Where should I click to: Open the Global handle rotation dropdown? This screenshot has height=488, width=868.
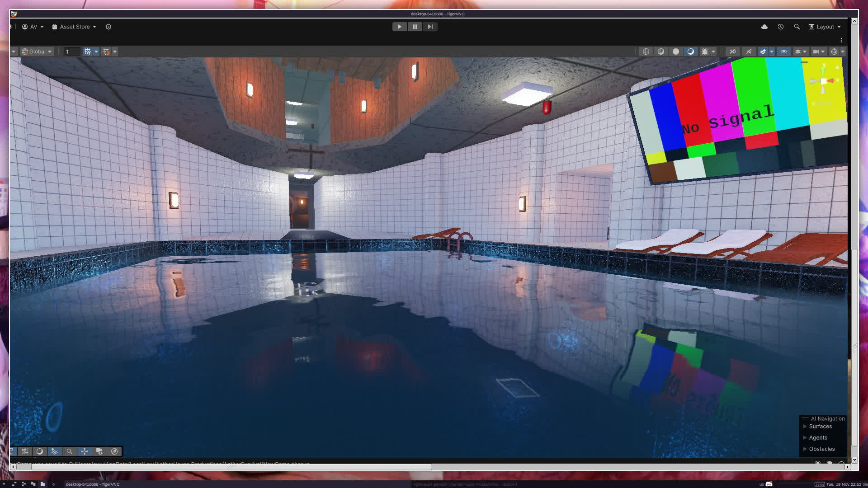click(x=37, y=52)
